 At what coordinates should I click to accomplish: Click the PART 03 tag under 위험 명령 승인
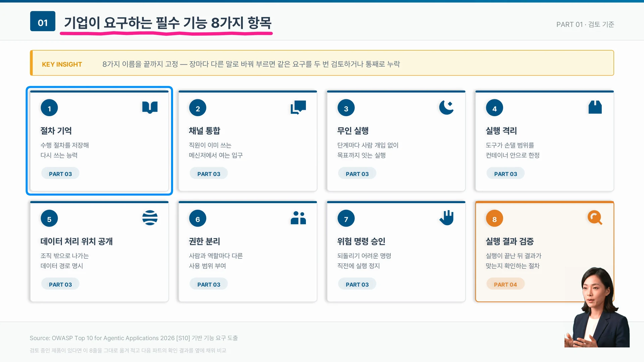pyautogui.click(x=357, y=284)
